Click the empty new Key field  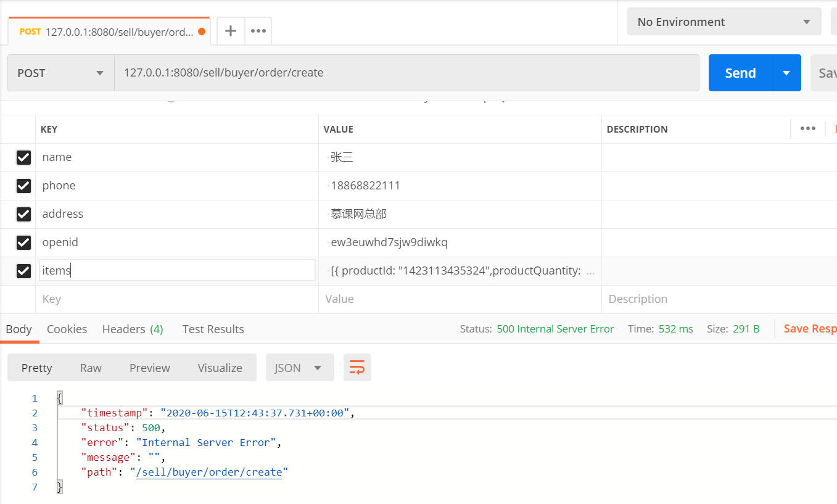(177, 299)
